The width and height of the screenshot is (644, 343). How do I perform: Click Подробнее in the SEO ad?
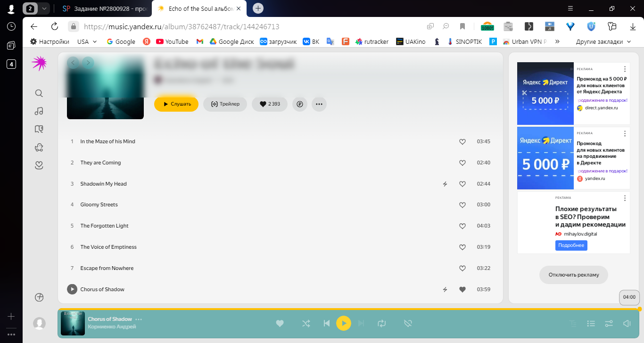point(571,245)
